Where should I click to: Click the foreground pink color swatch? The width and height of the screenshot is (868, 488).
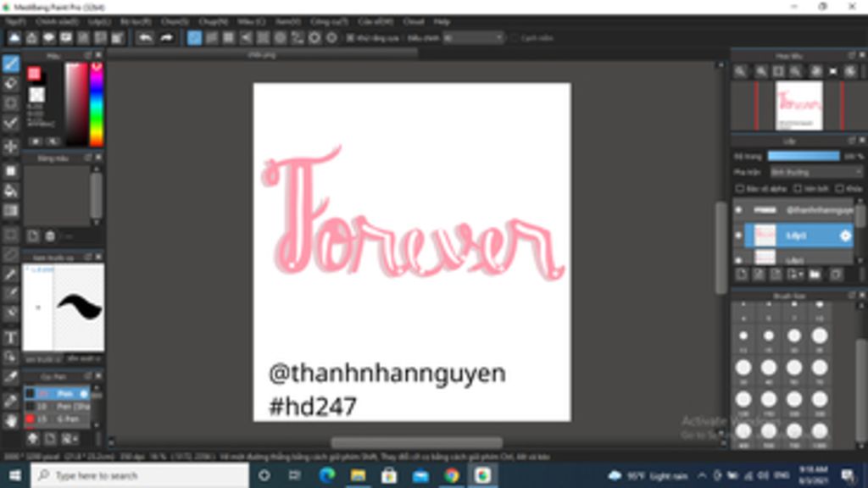pyautogui.click(x=34, y=74)
